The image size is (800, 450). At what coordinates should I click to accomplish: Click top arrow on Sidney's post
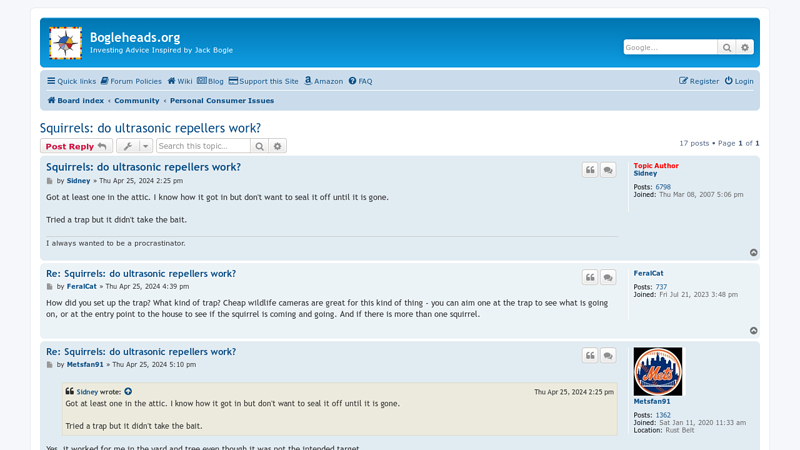pos(754,253)
